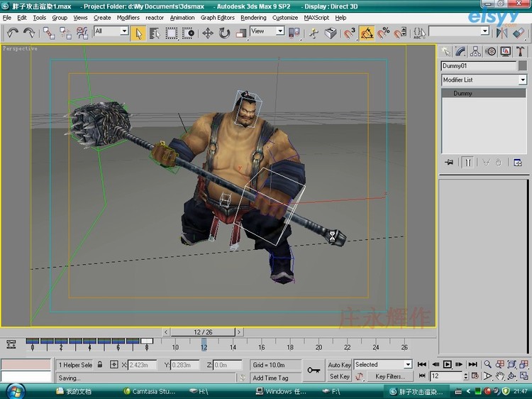Image resolution: width=532 pixels, height=399 pixels.
Task: Click Edit Named Selection Sets icon
Action: pos(419,33)
